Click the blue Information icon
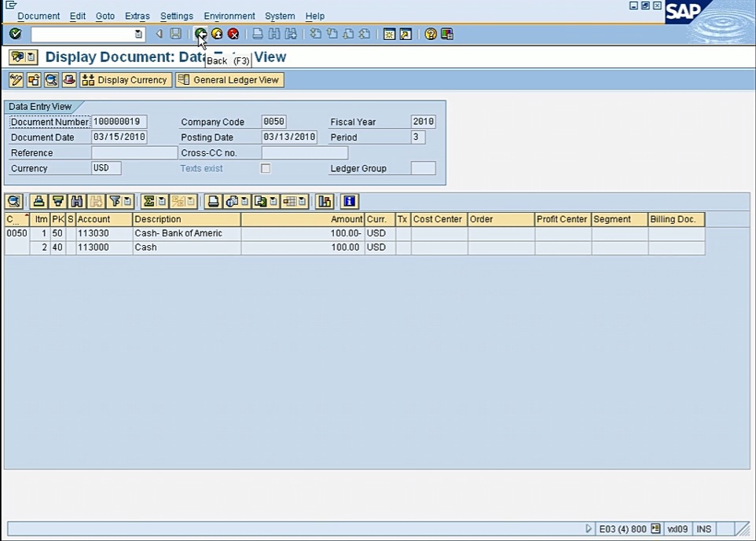 click(350, 201)
